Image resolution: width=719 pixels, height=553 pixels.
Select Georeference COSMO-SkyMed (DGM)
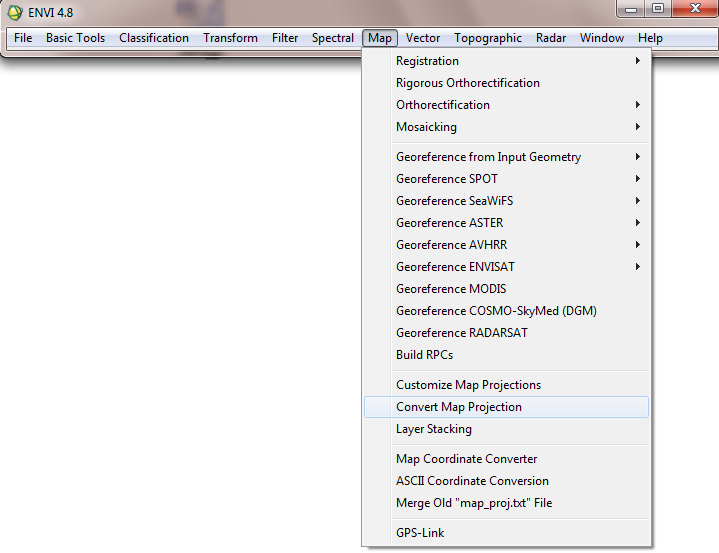pyautogui.click(x=506, y=311)
